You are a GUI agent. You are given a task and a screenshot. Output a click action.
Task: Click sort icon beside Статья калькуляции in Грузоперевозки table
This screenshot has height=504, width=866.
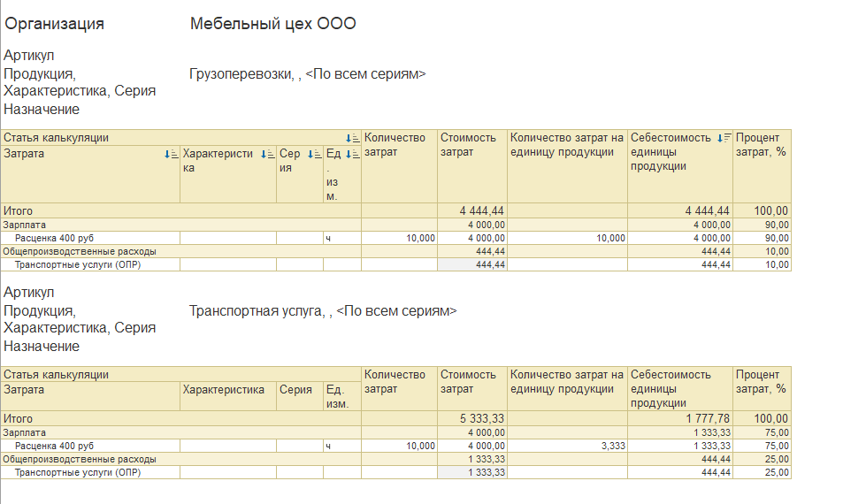352,138
